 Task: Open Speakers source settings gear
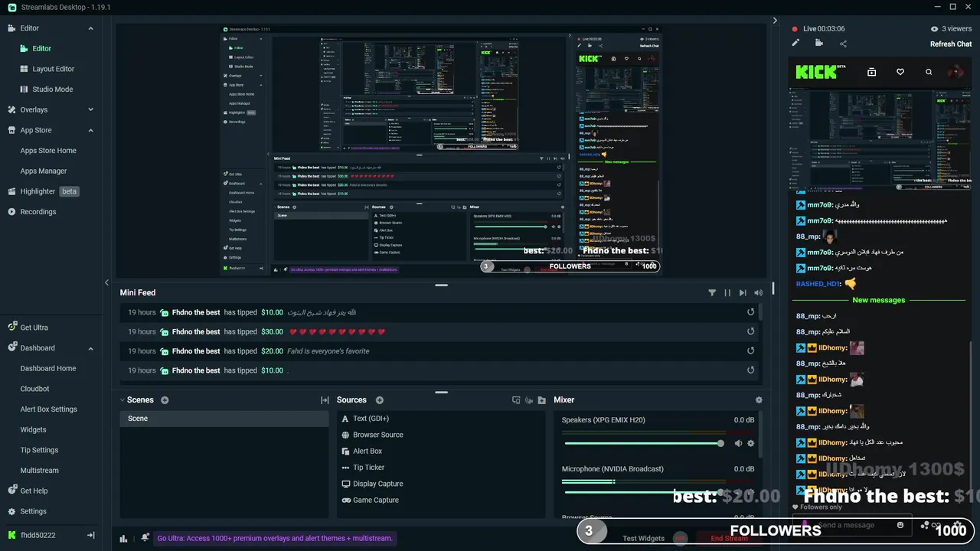(x=750, y=443)
